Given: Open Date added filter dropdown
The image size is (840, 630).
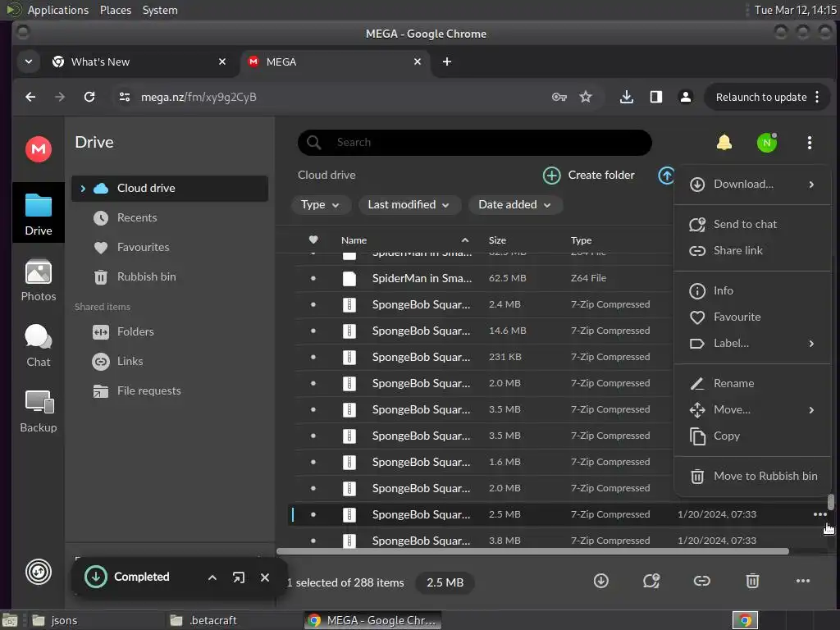Looking at the screenshot, I should tap(515, 204).
